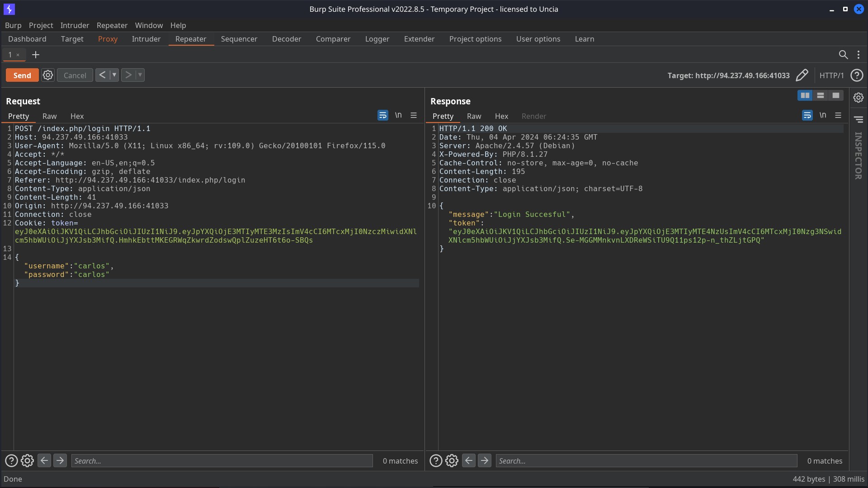The image size is (868, 488).
Task: Click the Inspector settings gear icon
Action: pos(859,98)
